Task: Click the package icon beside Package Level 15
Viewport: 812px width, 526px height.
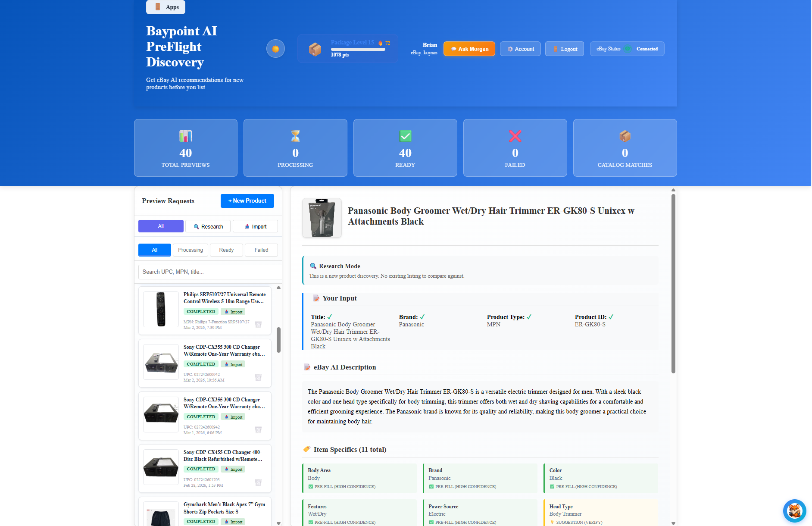Action: 315,48
